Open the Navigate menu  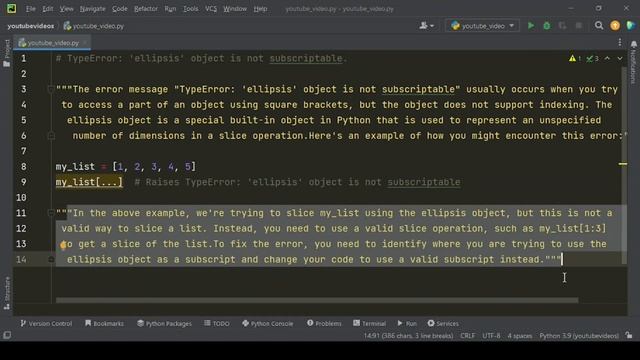click(92, 9)
